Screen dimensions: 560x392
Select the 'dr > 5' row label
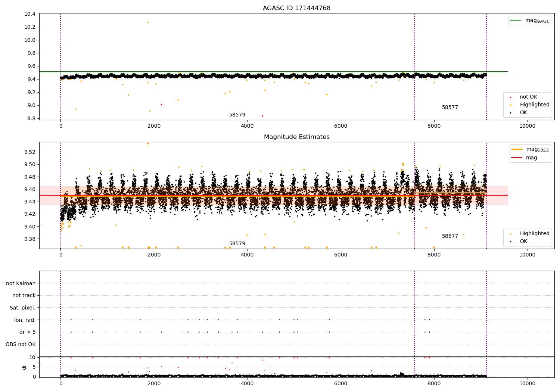[28, 332]
